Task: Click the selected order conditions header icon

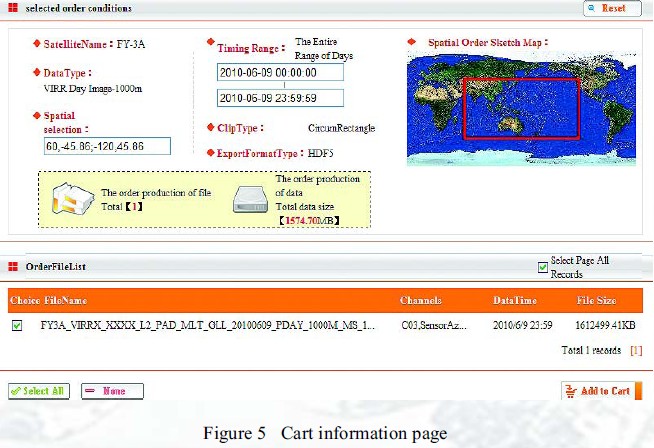Action: pyautogui.click(x=13, y=8)
